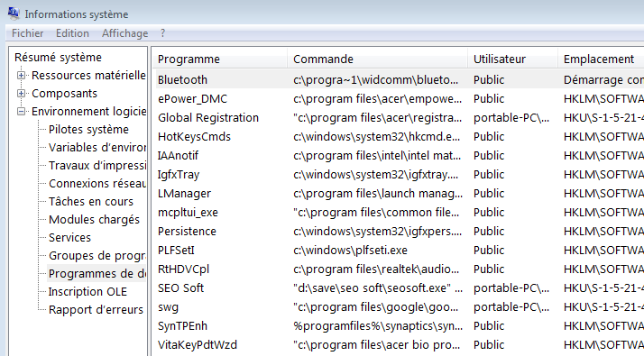Sort by the Programme column header
Viewport: 644px width, 356px height.
[220, 59]
